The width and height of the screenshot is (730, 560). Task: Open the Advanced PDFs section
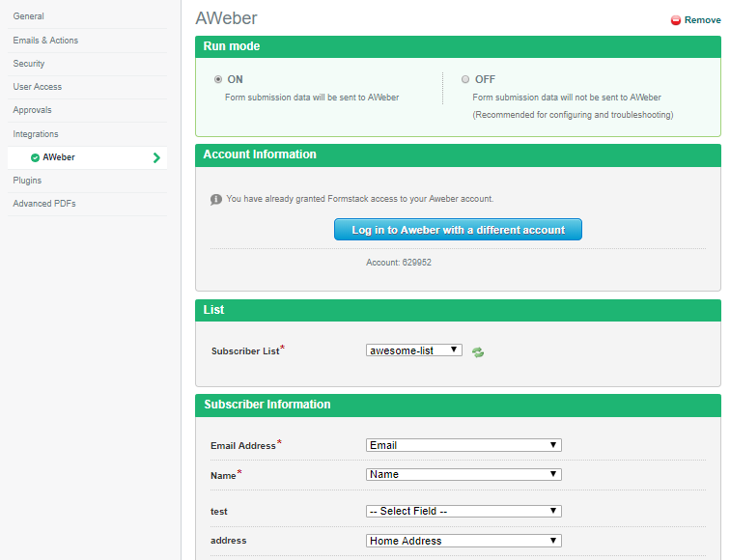click(44, 204)
